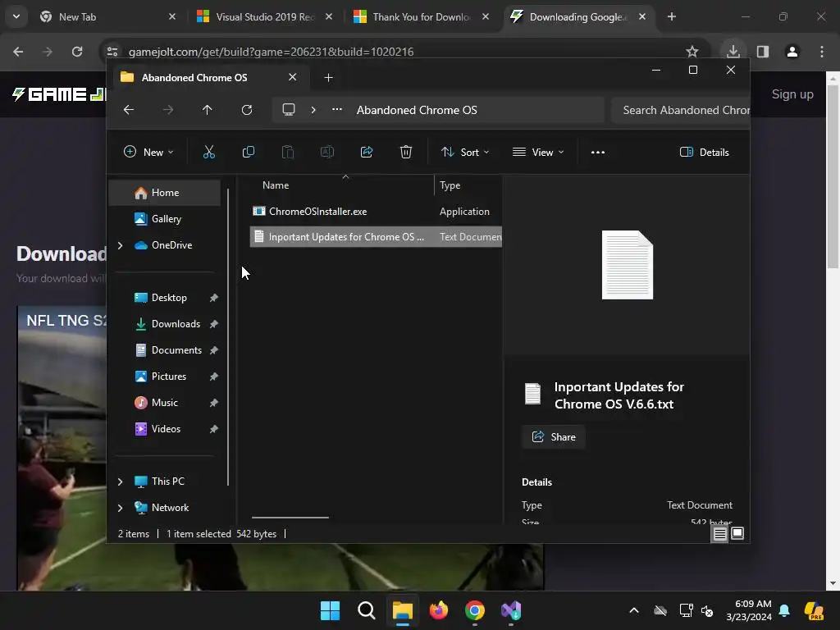Viewport: 840px width, 630px height.
Task: Click the Search Abandoned Chrome OS field
Action: pos(680,110)
